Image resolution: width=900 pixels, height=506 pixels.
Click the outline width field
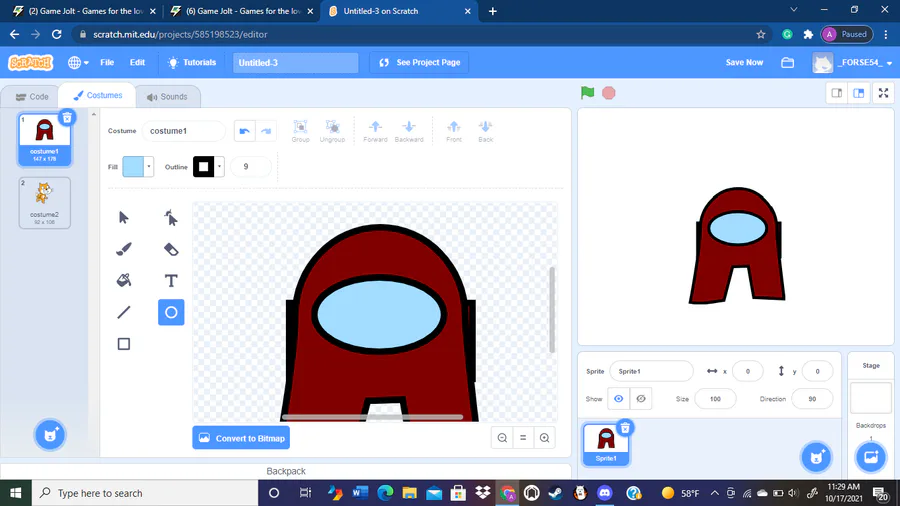(x=250, y=167)
